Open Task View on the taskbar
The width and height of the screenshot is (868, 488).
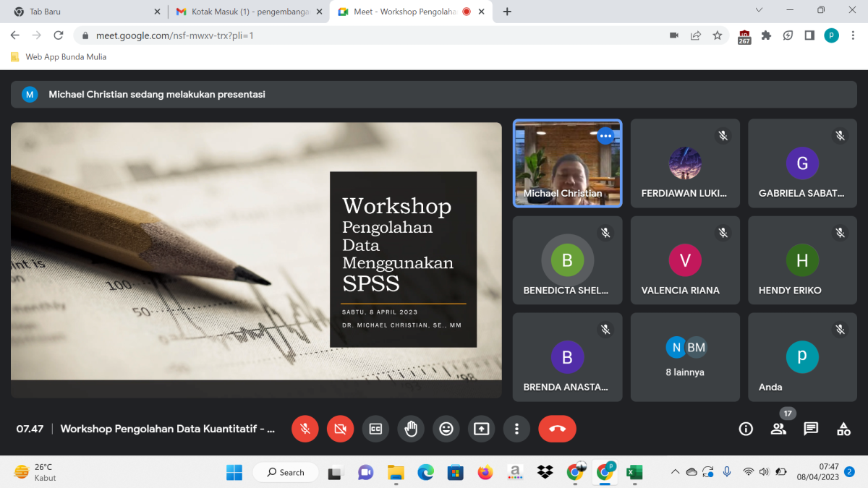(x=334, y=472)
